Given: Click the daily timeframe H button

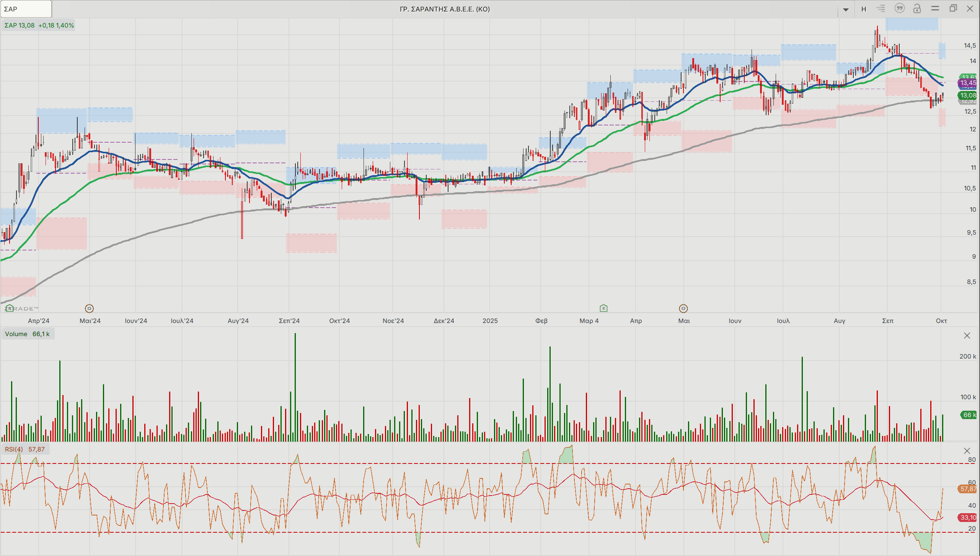Looking at the screenshot, I should pos(864,9).
